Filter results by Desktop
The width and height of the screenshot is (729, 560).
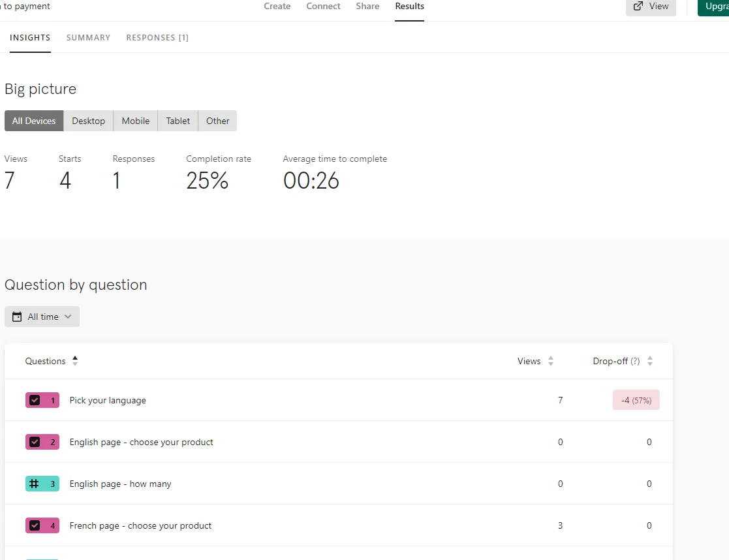pyautogui.click(x=88, y=121)
